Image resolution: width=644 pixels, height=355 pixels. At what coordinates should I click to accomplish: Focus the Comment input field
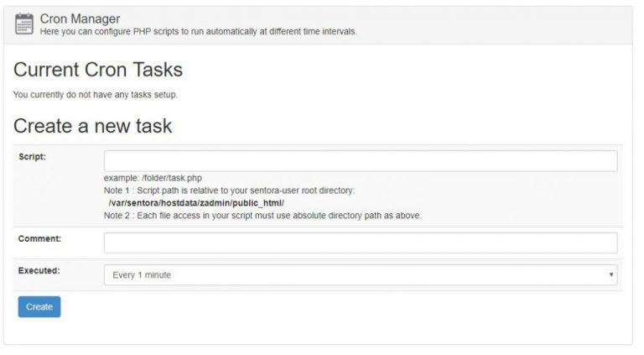click(361, 243)
